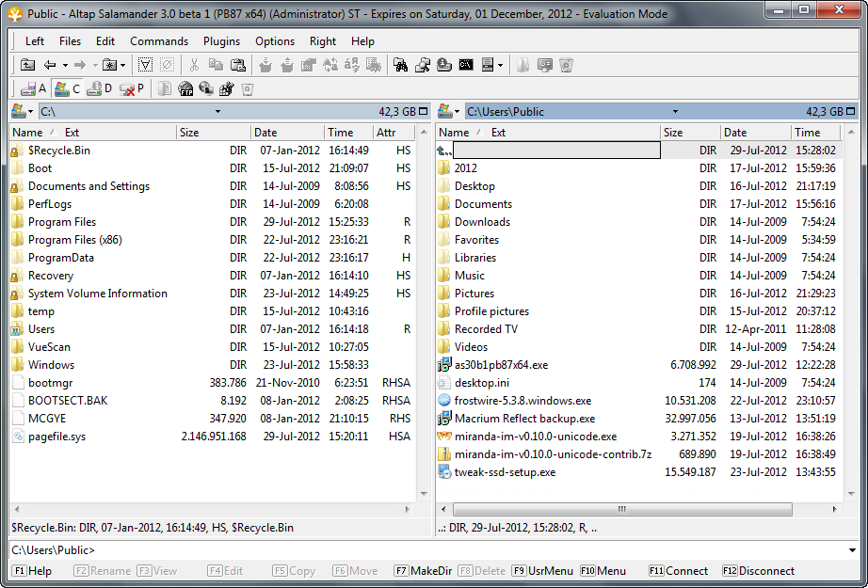Open the Commands menu

coord(159,41)
